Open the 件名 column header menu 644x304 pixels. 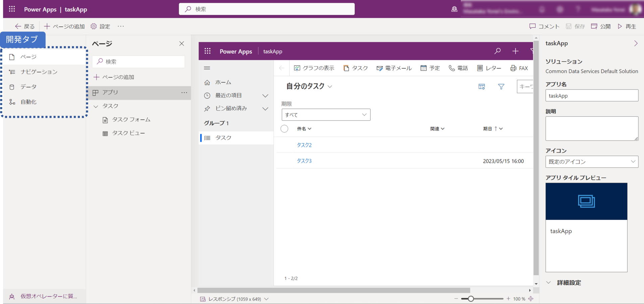[x=304, y=129]
